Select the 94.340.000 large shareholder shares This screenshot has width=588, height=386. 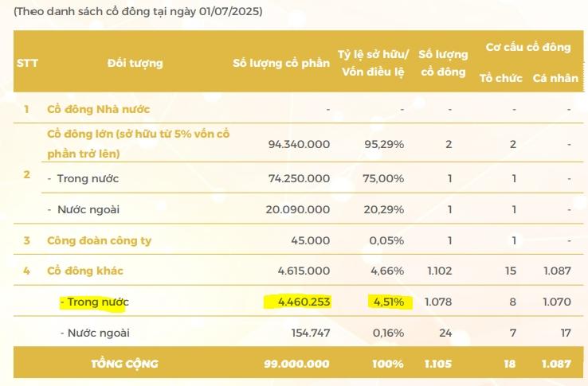[x=300, y=145]
